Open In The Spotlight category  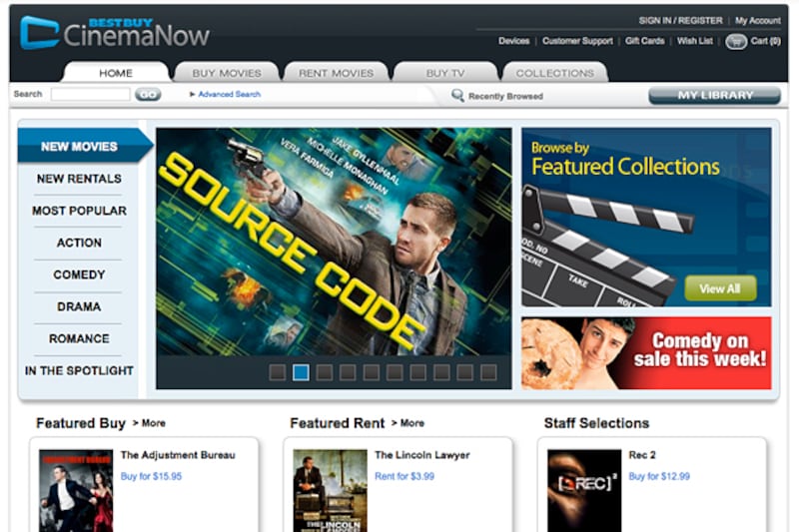[79, 370]
